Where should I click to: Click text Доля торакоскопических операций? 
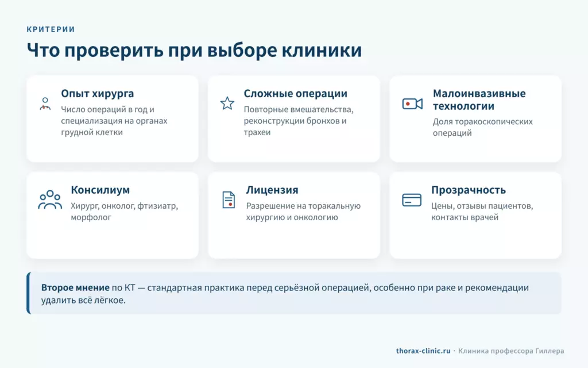pyautogui.click(x=482, y=127)
